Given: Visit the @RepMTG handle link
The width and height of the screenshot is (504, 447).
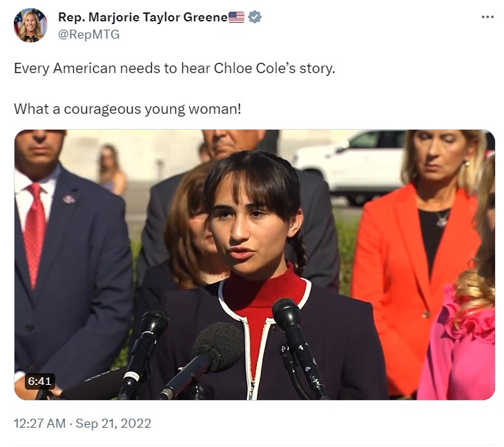Looking at the screenshot, I should 88,34.
